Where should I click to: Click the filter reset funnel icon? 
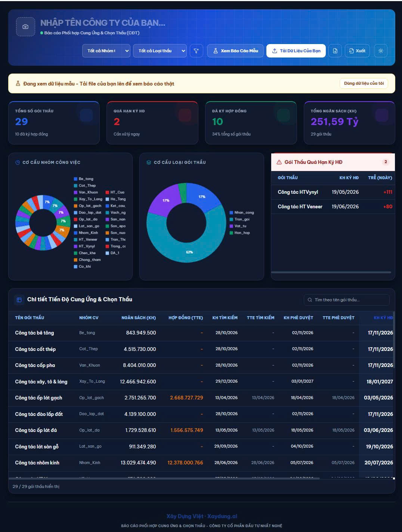[196, 51]
